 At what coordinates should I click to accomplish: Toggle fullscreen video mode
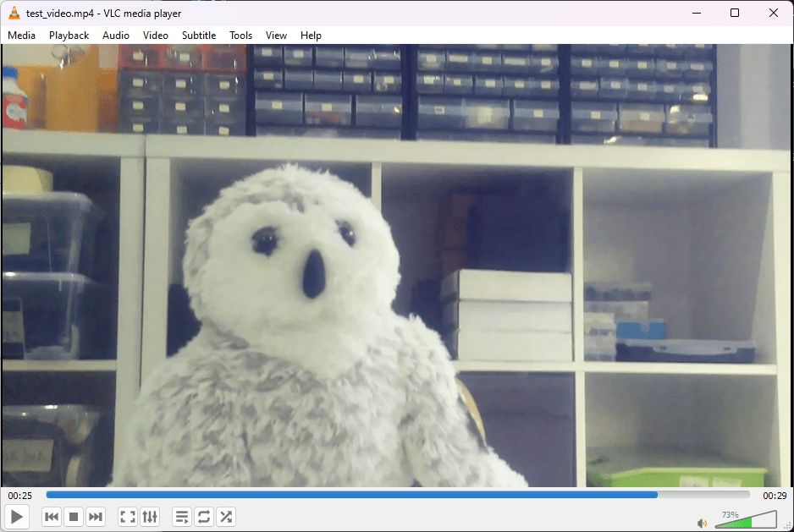(127, 517)
